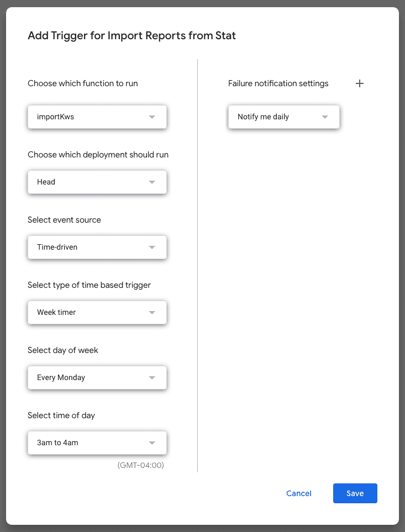Click the Select day of week label
The height and width of the screenshot is (532, 405).
point(63,350)
